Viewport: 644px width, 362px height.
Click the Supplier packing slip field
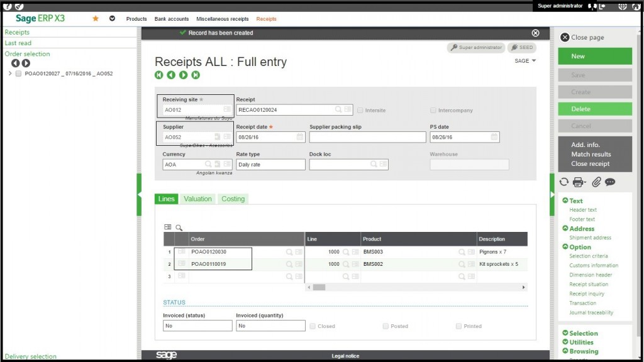367,137
